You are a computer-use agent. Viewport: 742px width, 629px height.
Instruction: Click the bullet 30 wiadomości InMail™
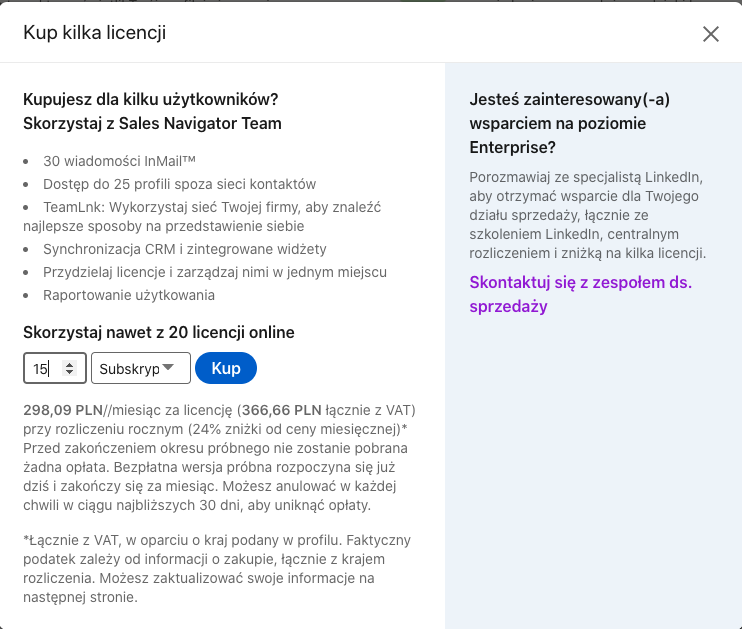click(119, 161)
